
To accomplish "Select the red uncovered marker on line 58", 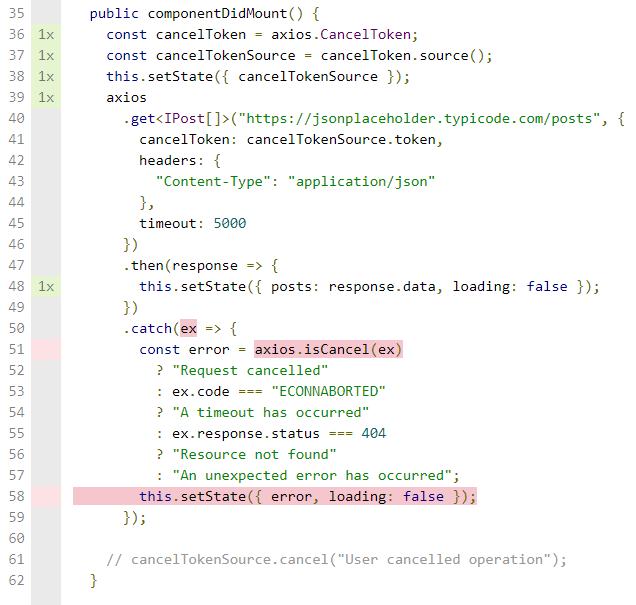I will coord(46,497).
